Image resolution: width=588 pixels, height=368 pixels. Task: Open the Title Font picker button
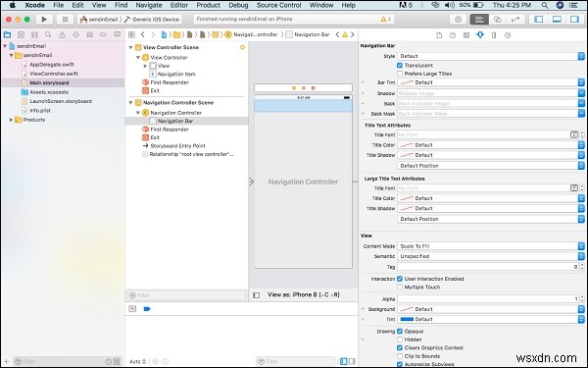pos(573,134)
